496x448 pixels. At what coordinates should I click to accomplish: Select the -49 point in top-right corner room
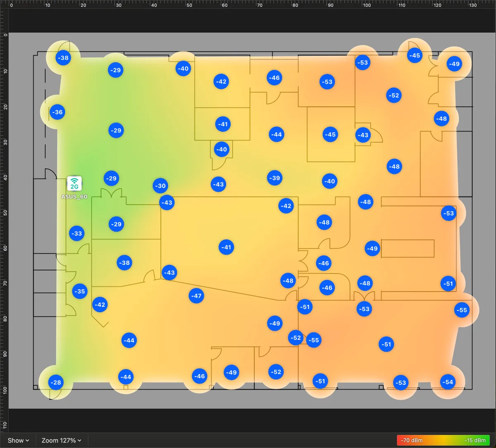point(454,64)
